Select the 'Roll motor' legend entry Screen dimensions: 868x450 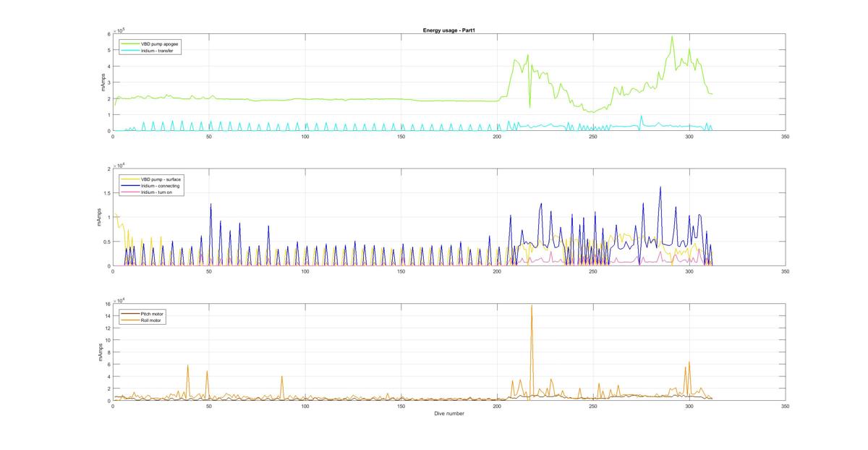tap(152, 320)
